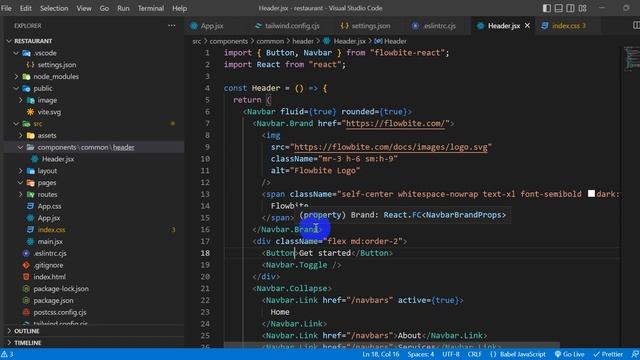The image size is (640, 360).
Task: Open problems warning count in status bar
Action: click(7, 354)
